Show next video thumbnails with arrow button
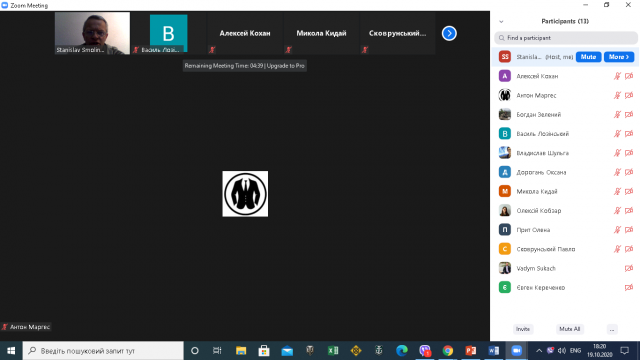The height and width of the screenshot is (360, 640). 449,33
